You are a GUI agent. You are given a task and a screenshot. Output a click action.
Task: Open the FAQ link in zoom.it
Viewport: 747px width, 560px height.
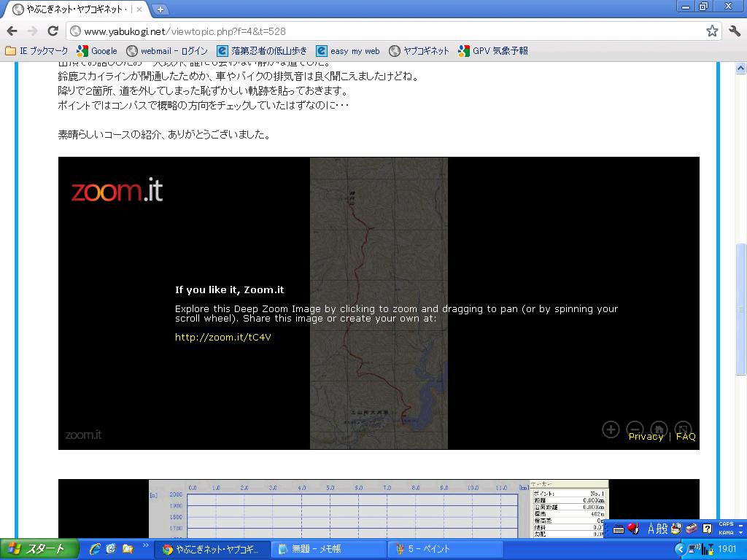[686, 437]
